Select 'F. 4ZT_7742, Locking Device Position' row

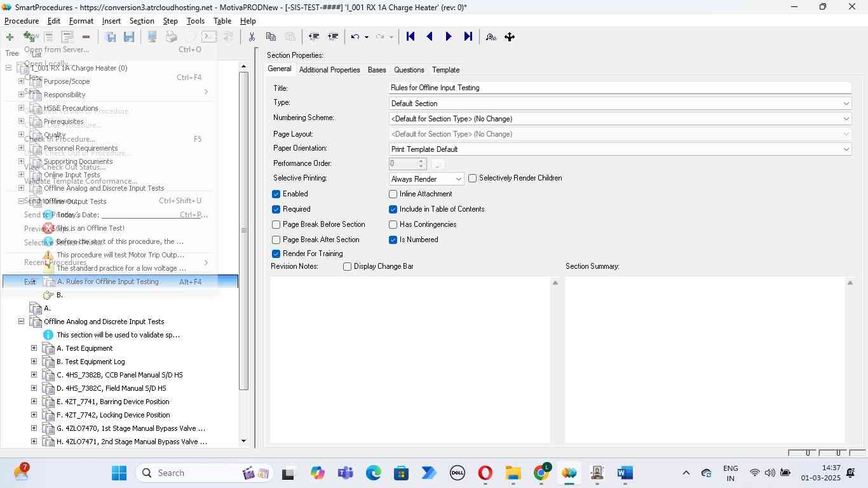[113, 415]
